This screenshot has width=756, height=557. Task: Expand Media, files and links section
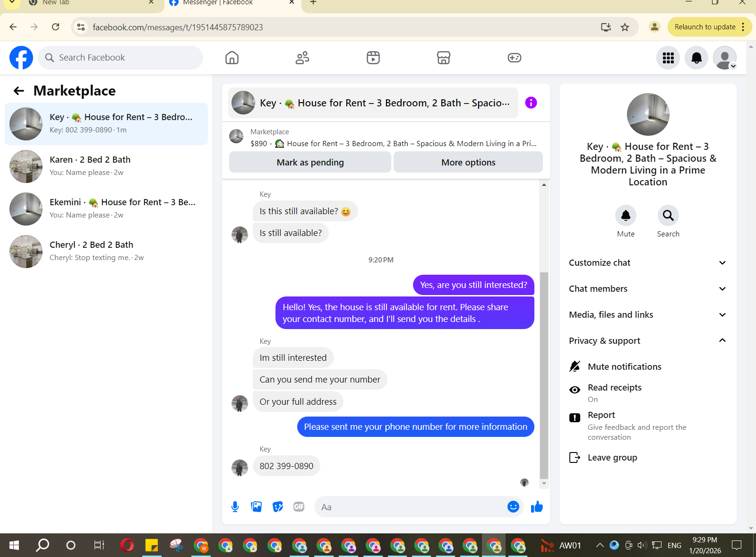648,315
